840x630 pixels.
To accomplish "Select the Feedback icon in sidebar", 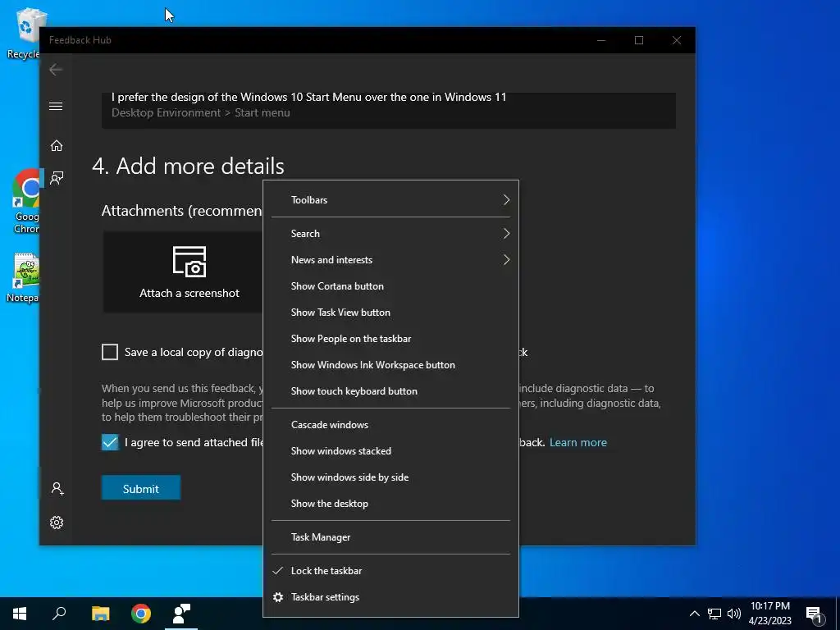I will point(57,178).
